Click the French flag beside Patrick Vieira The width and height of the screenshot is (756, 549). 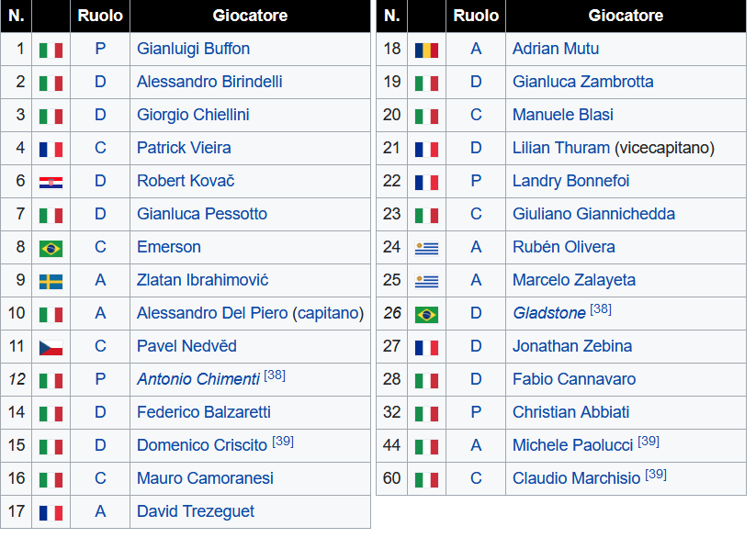(x=51, y=150)
